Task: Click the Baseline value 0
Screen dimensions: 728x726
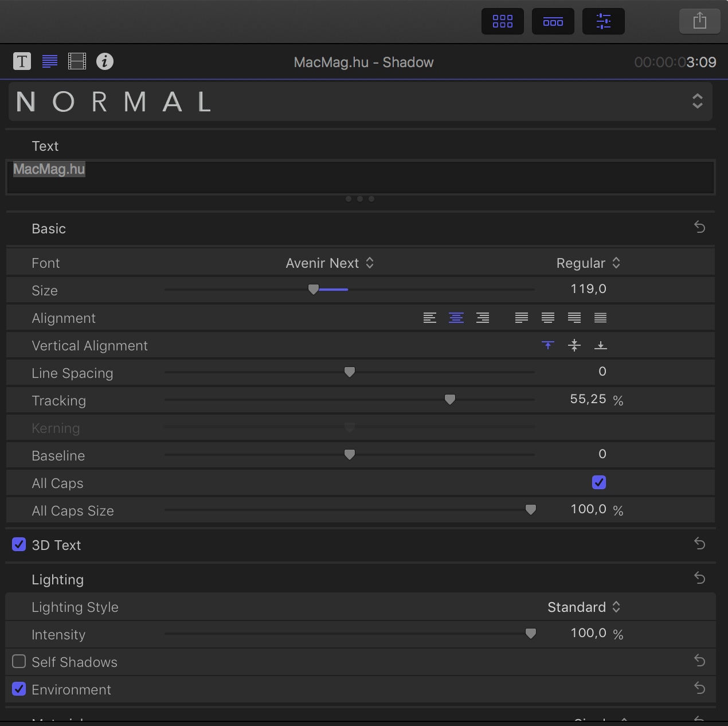Action: pos(602,454)
